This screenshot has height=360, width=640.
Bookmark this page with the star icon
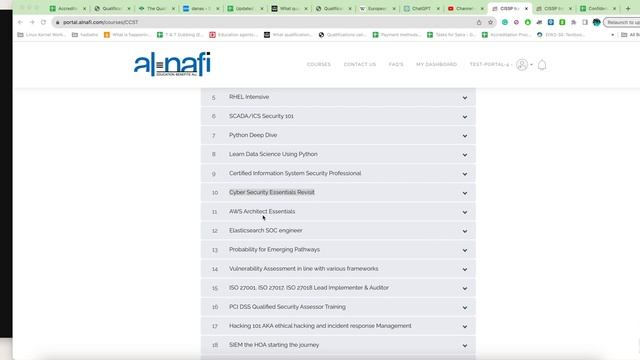490,22
